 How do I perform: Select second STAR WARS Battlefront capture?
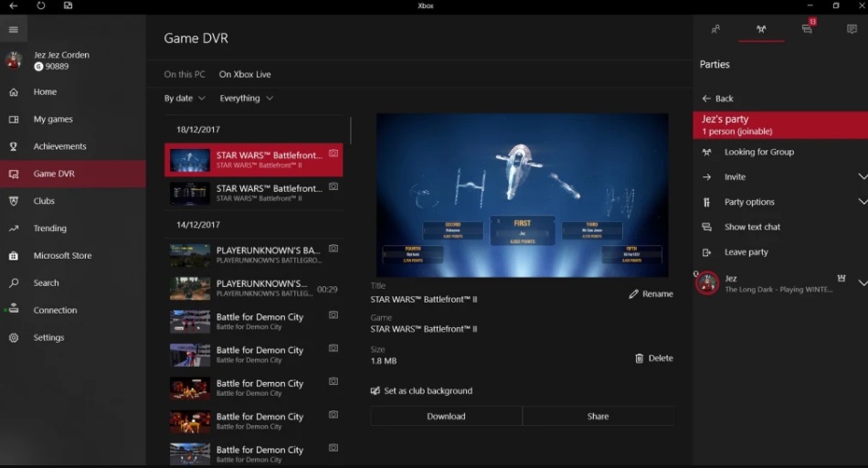[253, 193]
